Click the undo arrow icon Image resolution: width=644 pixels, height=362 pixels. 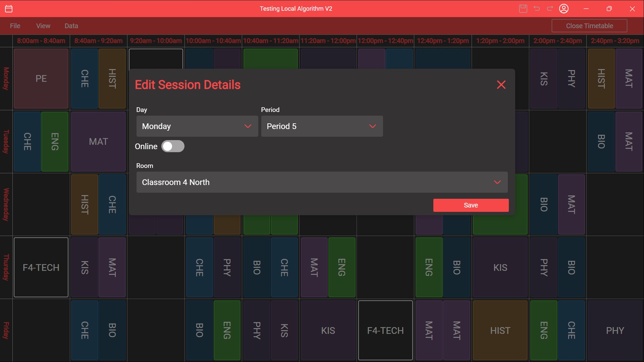tap(537, 9)
